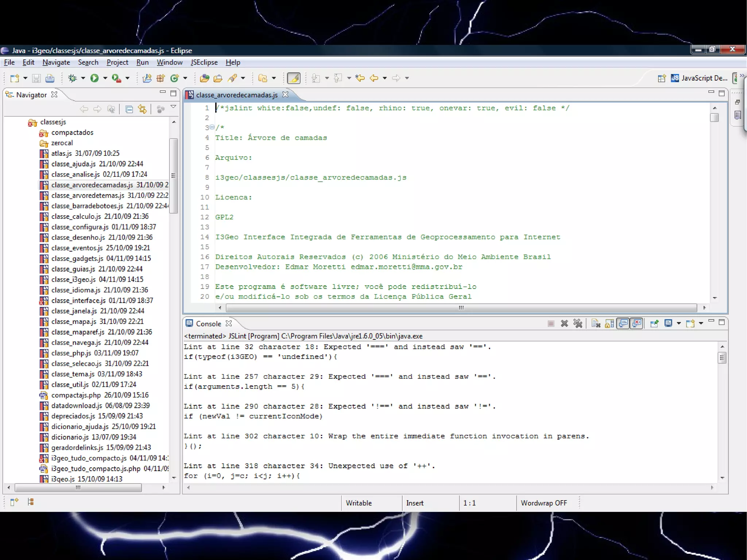Screen dimensions: 747x560
Task: Click Collapse All in Navigator toolbar
Action: [129, 109]
